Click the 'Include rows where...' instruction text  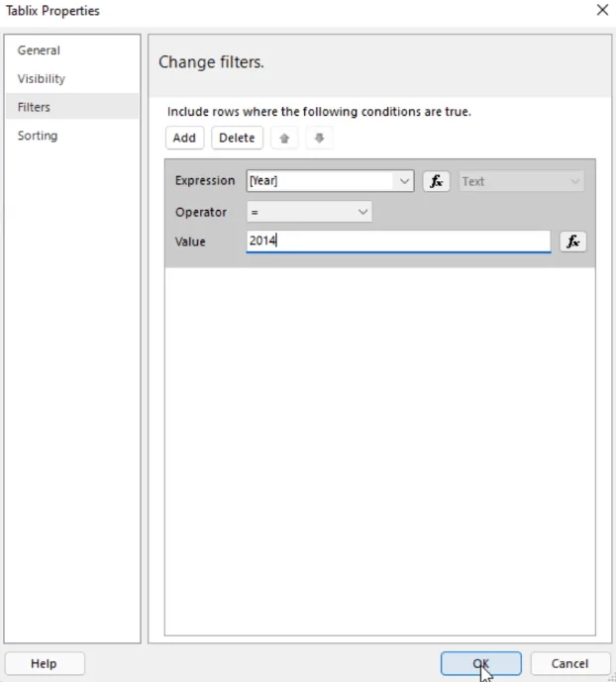(319, 112)
